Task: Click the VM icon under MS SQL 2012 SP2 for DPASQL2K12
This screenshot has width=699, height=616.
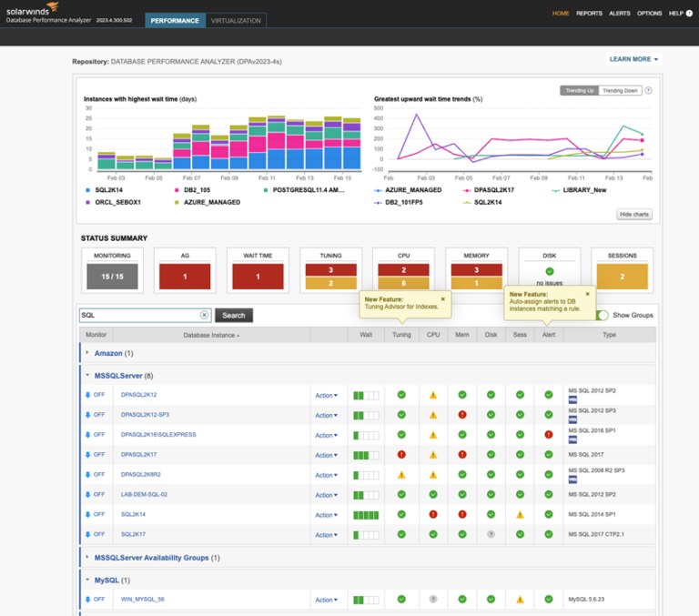Action: pos(572,399)
